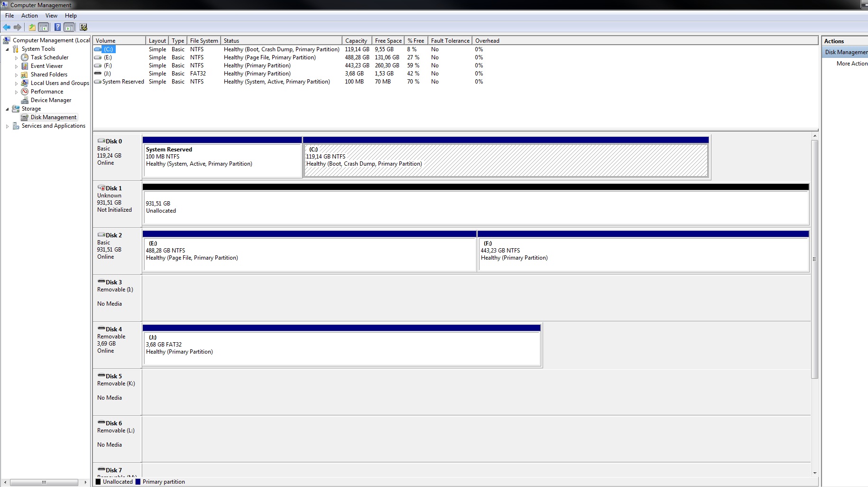Sort by the Fault Tolerance column header
This screenshot has height=487, width=868.
450,41
